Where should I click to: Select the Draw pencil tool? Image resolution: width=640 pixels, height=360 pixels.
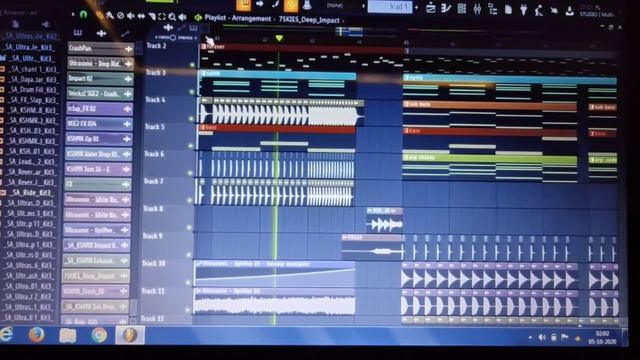click(x=99, y=16)
